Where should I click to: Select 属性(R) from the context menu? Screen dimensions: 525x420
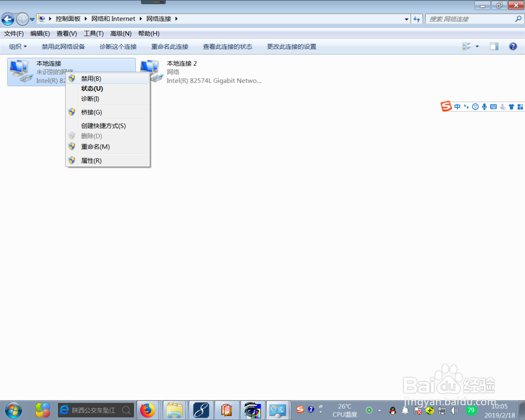tap(91, 160)
